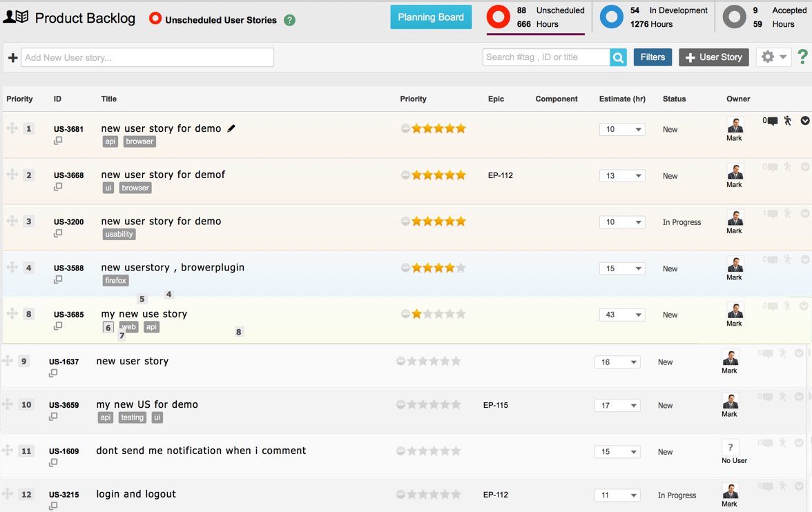812x512 pixels.
Task: Select the Unscheduled 88 stories radio indicator
Action: tap(498, 17)
